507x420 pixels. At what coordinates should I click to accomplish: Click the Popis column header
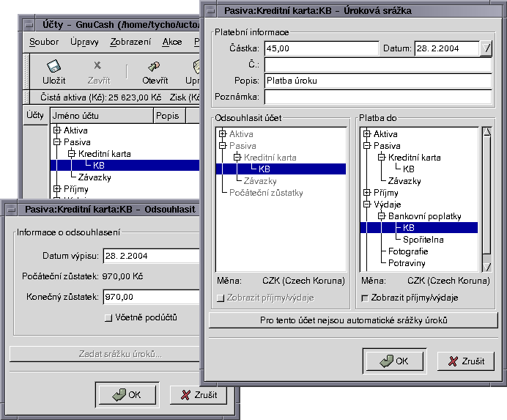169,116
